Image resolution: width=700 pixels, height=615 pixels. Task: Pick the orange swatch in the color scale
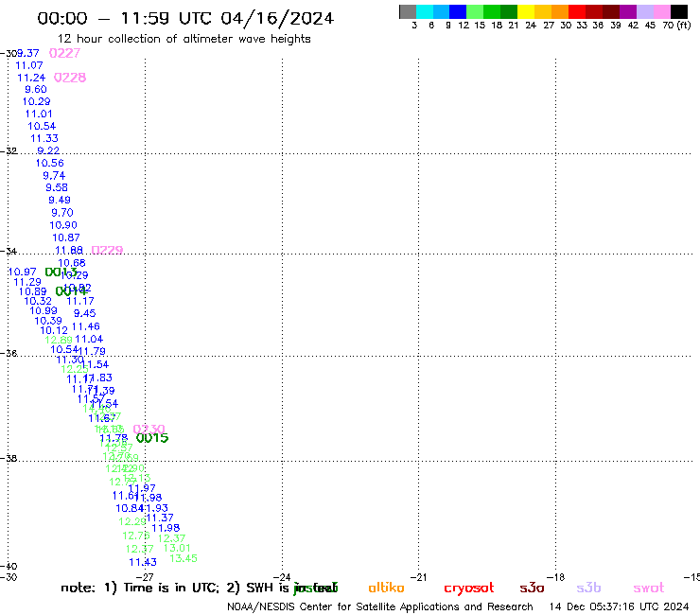560,11
